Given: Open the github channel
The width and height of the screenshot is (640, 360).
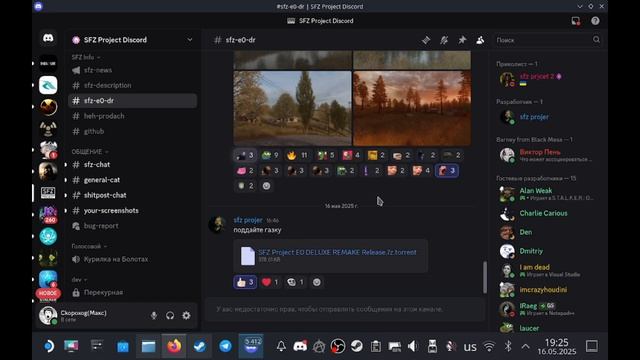Looking at the screenshot, I should tap(133, 131).
